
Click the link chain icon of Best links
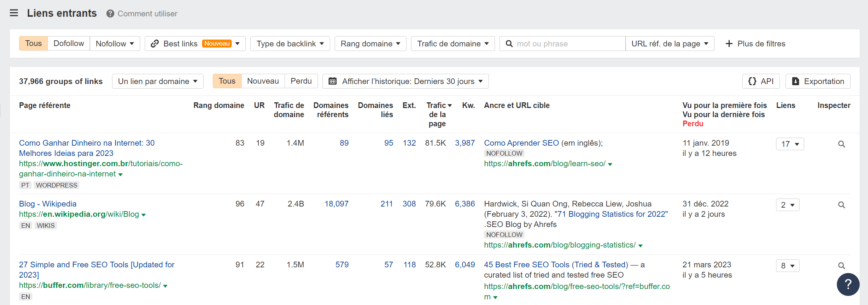pyautogui.click(x=155, y=44)
